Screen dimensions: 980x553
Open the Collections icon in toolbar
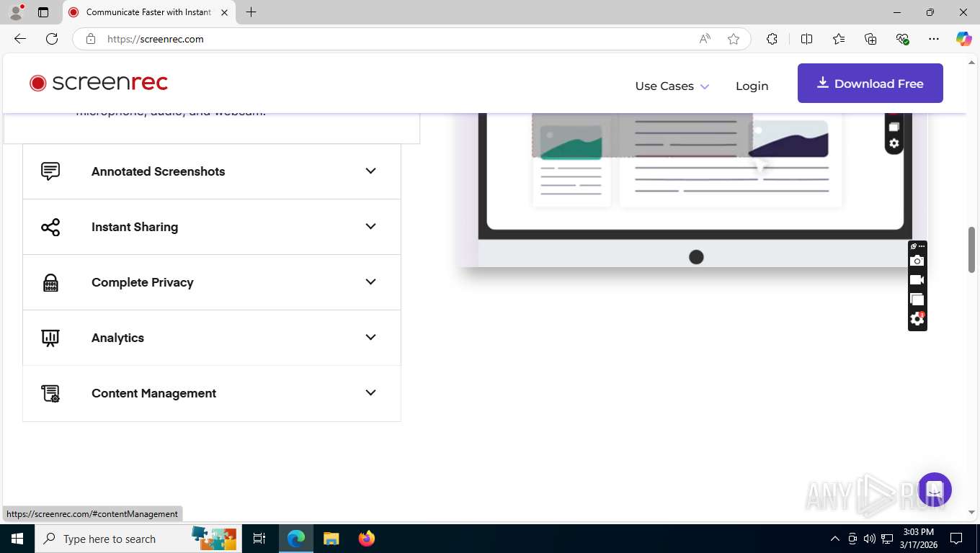pyautogui.click(x=870, y=39)
